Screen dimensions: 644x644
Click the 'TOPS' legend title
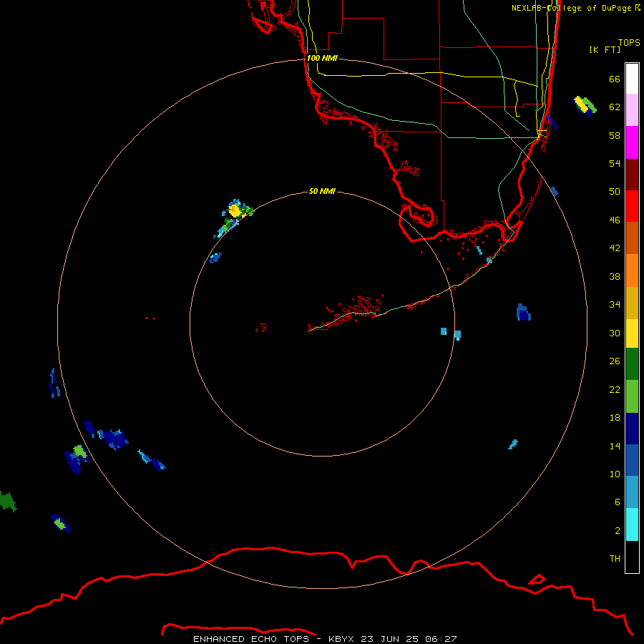[629, 42]
